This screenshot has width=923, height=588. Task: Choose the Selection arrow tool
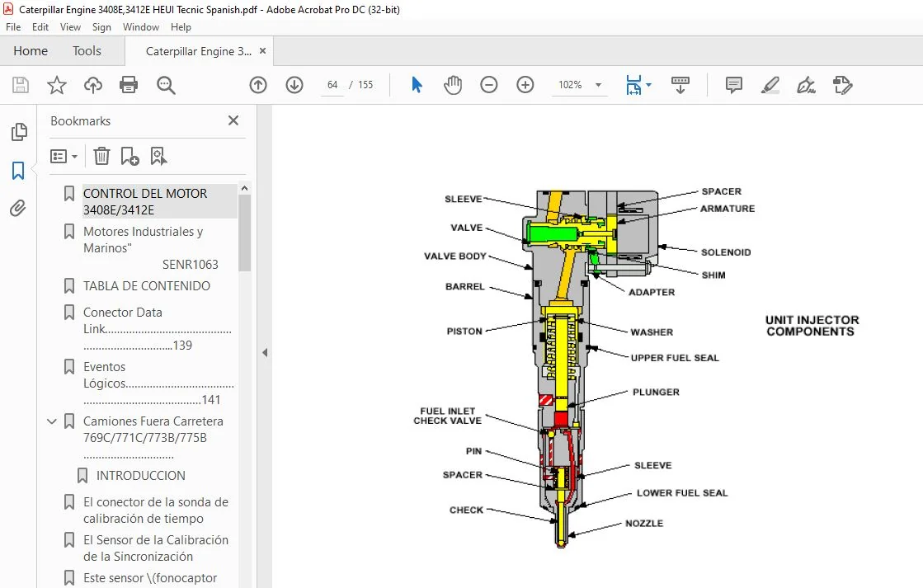pyautogui.click(x=417, y=85)
